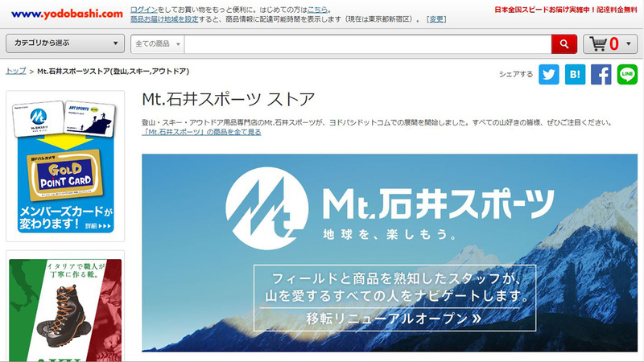Click the Mt.石井スポーツ mountain hero banner
644x362 pixels.
pyautogui.click(x=390, y=253)
